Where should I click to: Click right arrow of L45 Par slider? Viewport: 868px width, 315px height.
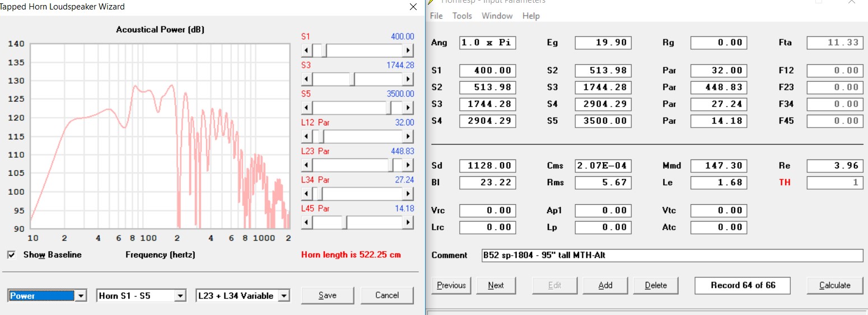pyautogui.click(x=409, y=223)
